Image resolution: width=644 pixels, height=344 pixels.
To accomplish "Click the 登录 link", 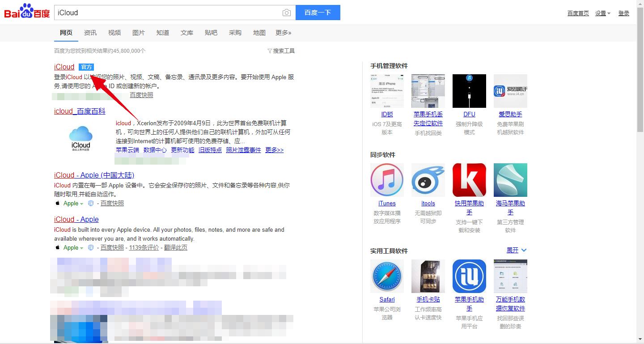I will [624, 13].
